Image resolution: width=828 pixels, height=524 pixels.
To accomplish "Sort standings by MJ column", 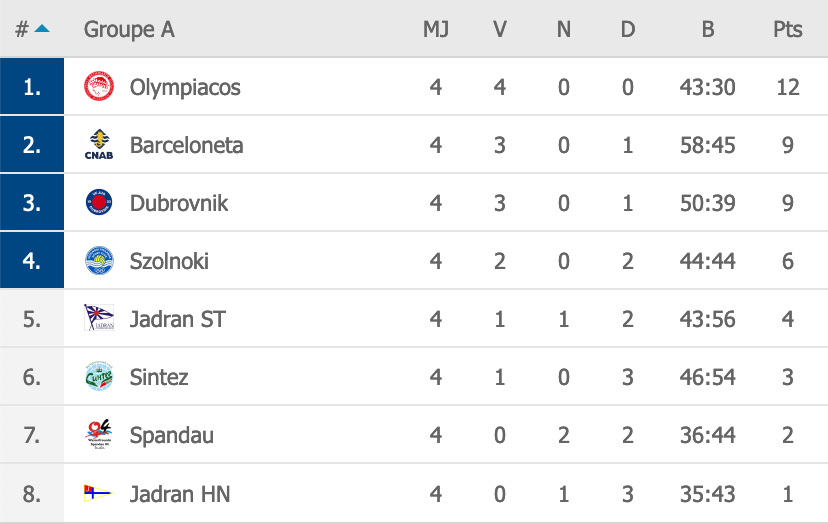I will [435, 29].
